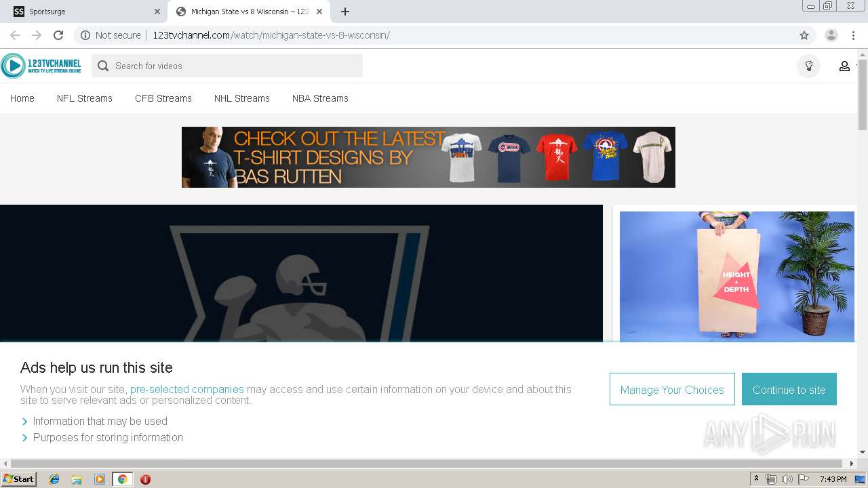The height and width of the screenshot is (488, 868).
Task: Click the volume speaker tray icon
Action: pyautogui.click(x=787, y=479)
